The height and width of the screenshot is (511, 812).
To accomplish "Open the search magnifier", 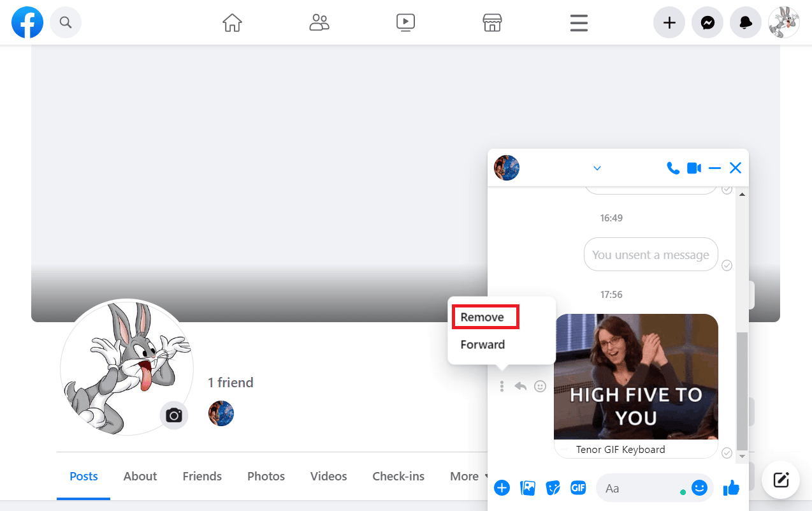I will pos(66,22).
